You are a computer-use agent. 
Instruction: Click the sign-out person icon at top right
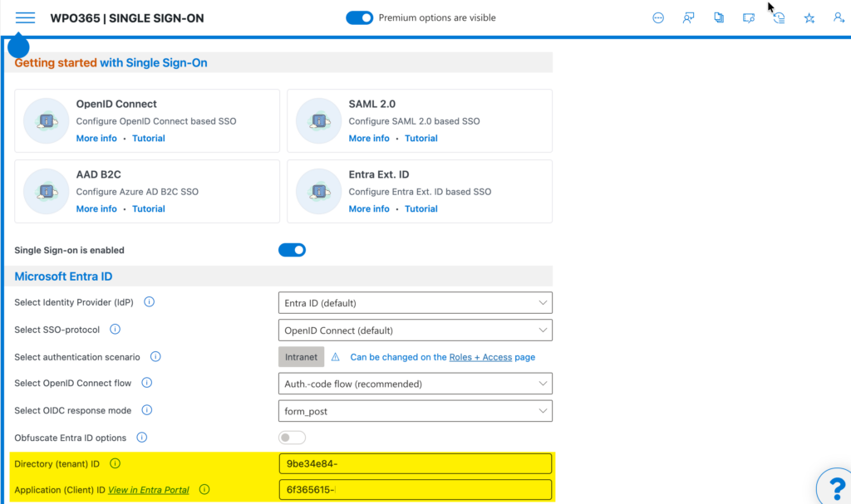(839, 17)
